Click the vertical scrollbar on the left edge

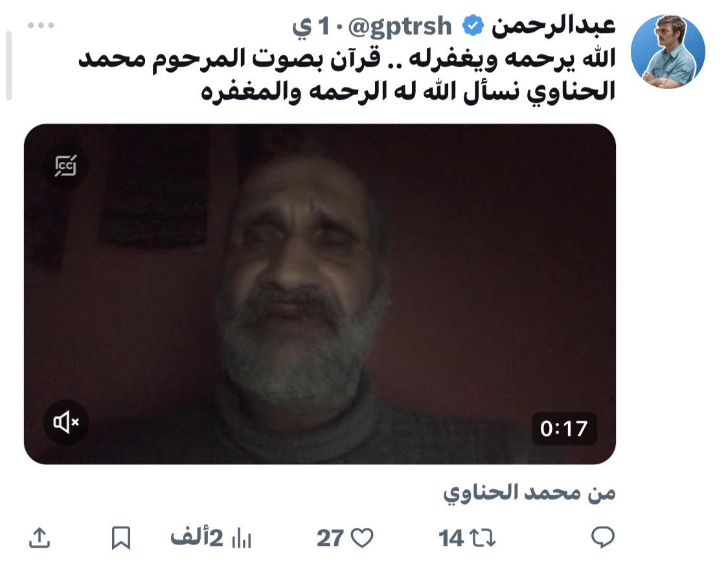coord(8,65)
